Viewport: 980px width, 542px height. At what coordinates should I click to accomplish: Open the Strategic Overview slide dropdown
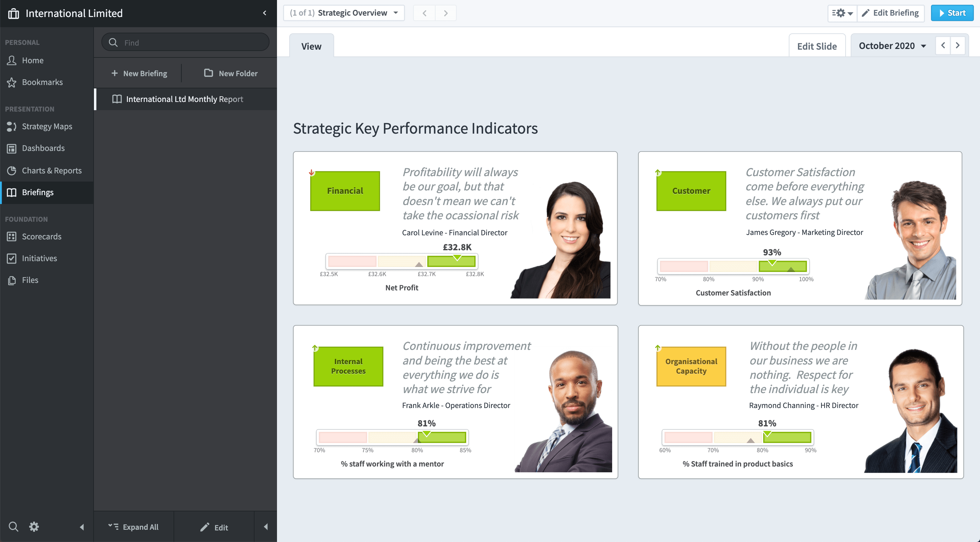(x=344, y=13)
